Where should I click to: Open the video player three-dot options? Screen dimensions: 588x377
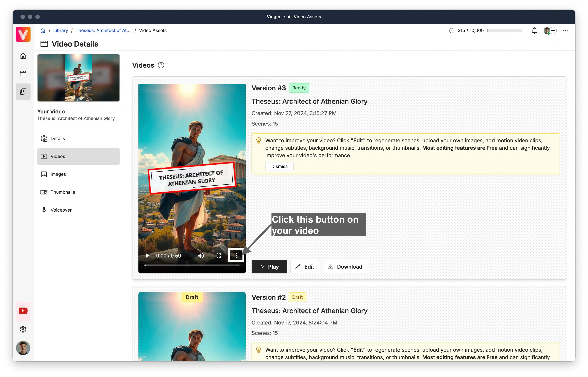point(237,256)
